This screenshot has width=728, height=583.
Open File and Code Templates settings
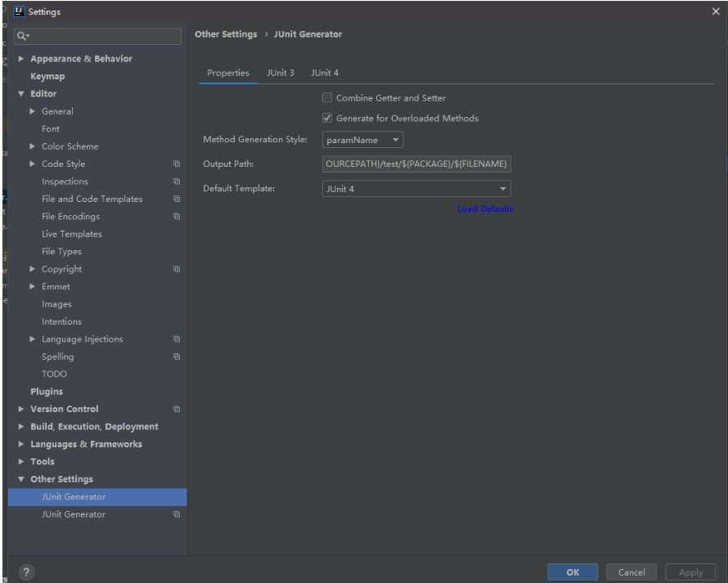pos(92,199)
